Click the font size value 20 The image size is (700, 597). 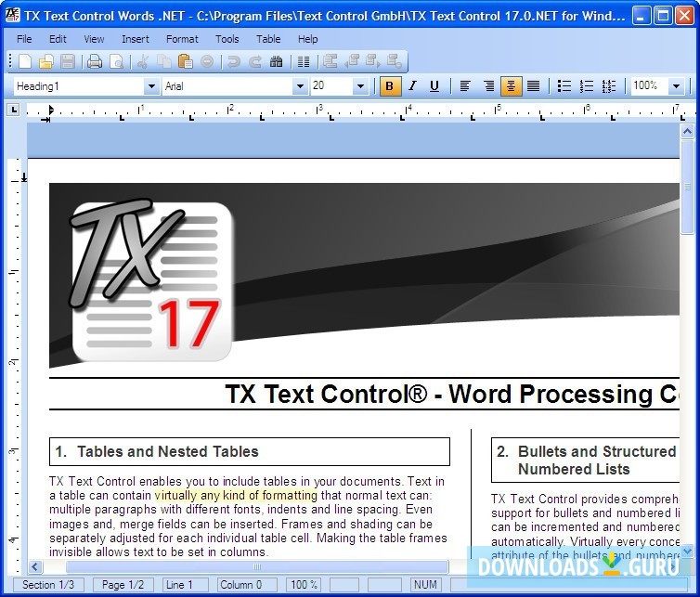[331, 86]
